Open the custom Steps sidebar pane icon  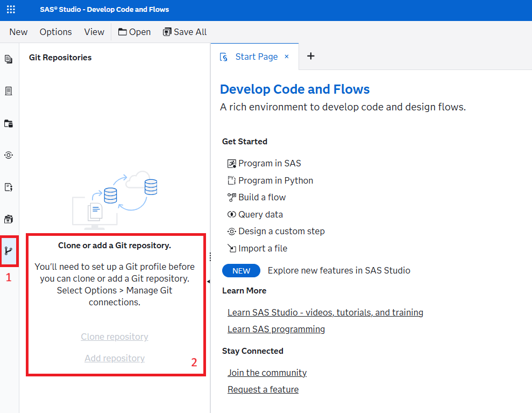click(9, 155)
